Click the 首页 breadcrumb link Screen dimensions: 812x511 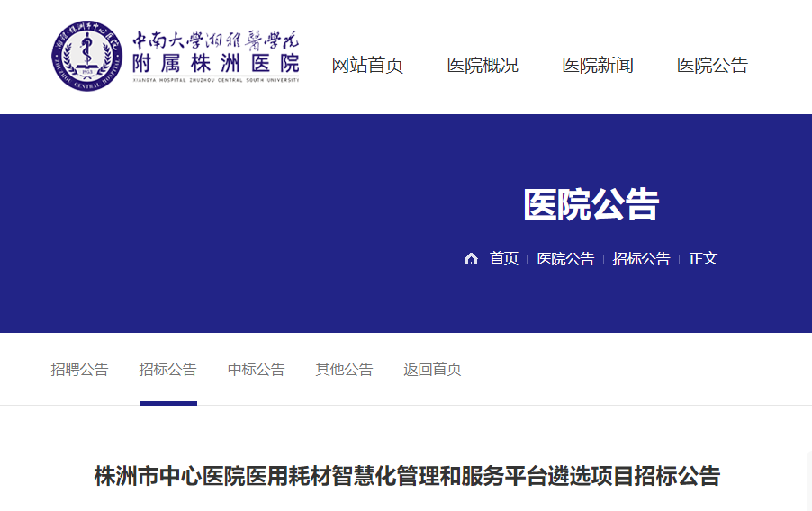click(x=504, y=259)
